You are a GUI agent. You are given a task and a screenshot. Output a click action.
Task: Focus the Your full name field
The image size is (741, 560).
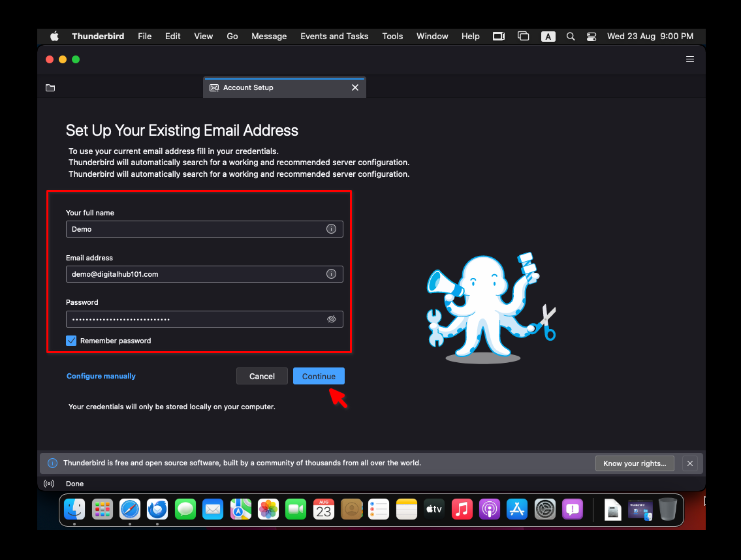point(204,228)
